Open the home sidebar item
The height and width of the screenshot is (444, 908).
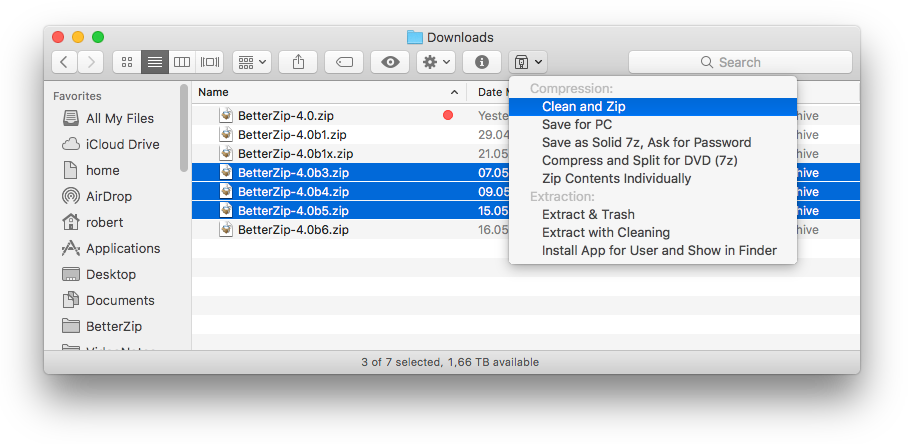point(91,170)
